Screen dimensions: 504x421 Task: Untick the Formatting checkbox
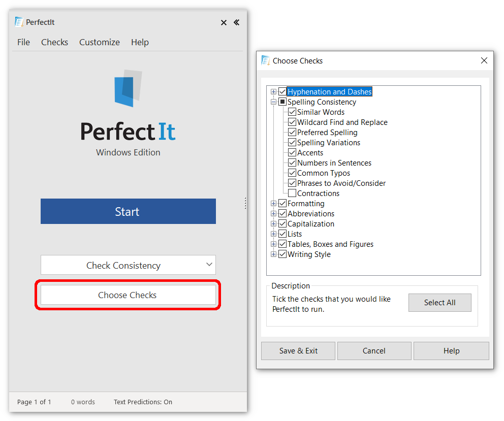click(282, 204)
